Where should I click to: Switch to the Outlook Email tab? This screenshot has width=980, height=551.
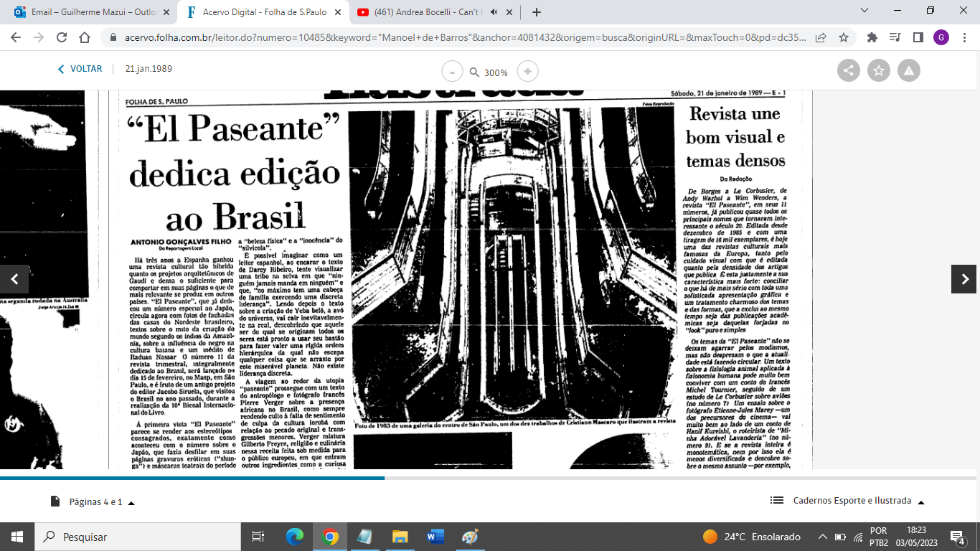tap(93, 12)
